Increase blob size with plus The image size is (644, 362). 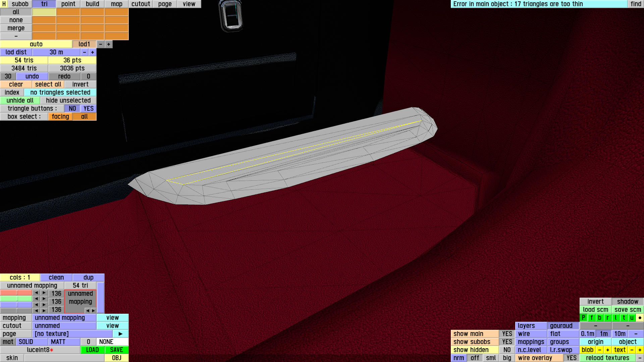click(x=607, y=350)
